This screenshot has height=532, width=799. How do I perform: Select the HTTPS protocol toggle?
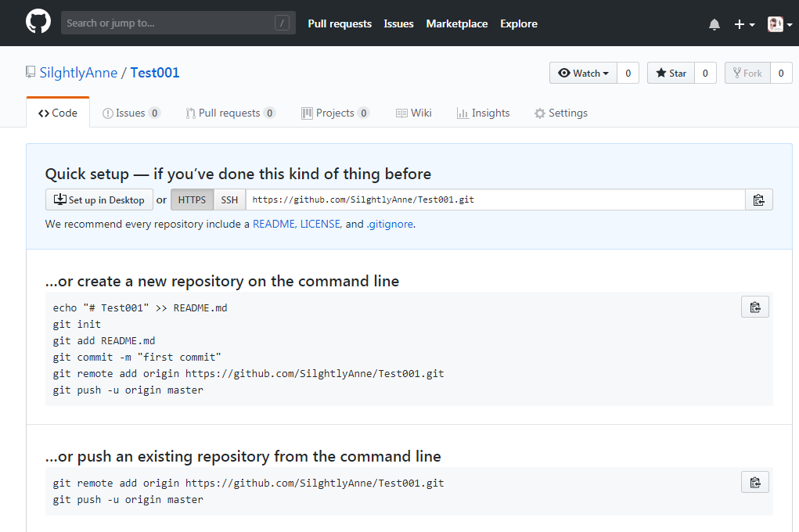(x=192, y=199)
